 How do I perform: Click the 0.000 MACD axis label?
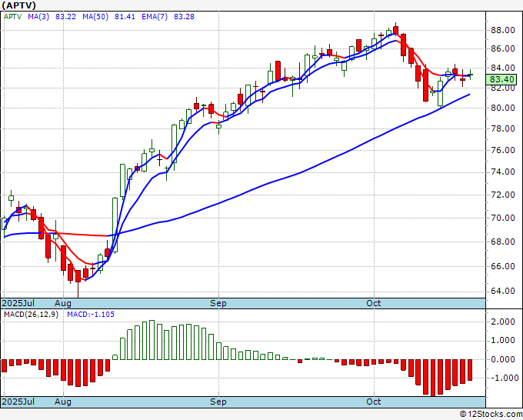pyautogui.click(x=502, y=360)
